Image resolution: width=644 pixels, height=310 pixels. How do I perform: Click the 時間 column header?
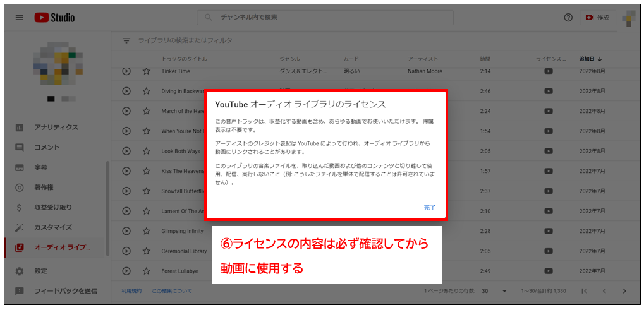coord(485,59)
